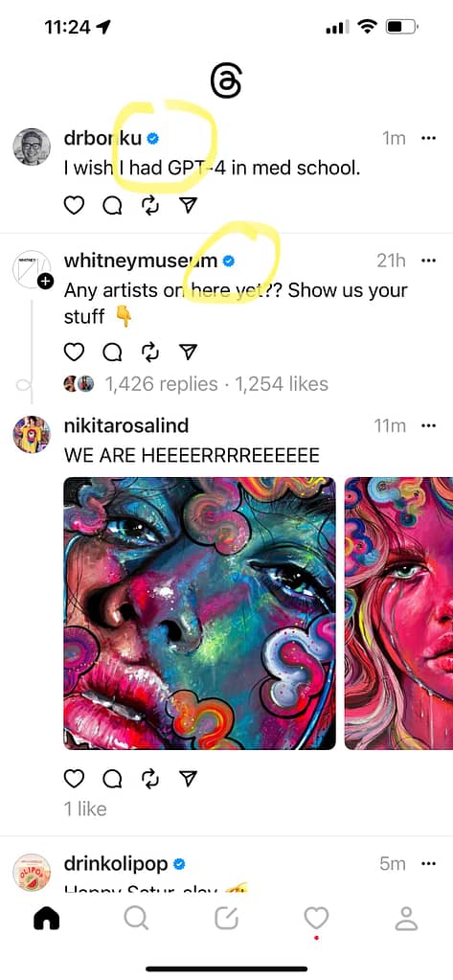Go to the Search tab
The width and height of the screenshot is (453, 980).
(x=136, y=918)
